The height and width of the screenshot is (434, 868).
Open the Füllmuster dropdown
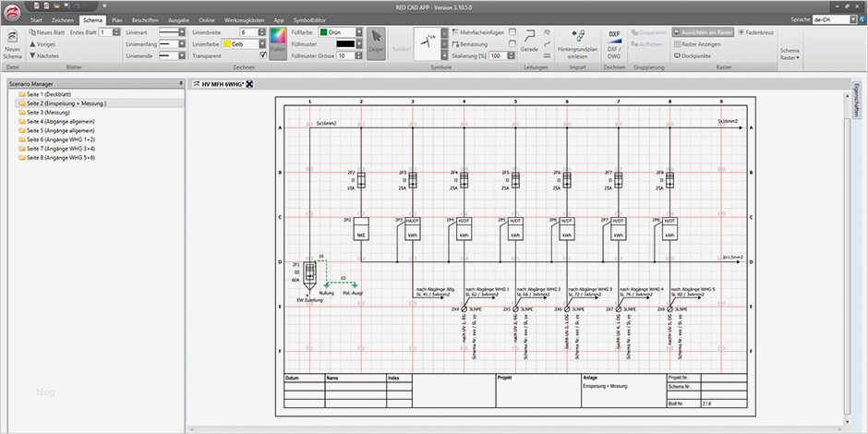[x=359, y=43]
